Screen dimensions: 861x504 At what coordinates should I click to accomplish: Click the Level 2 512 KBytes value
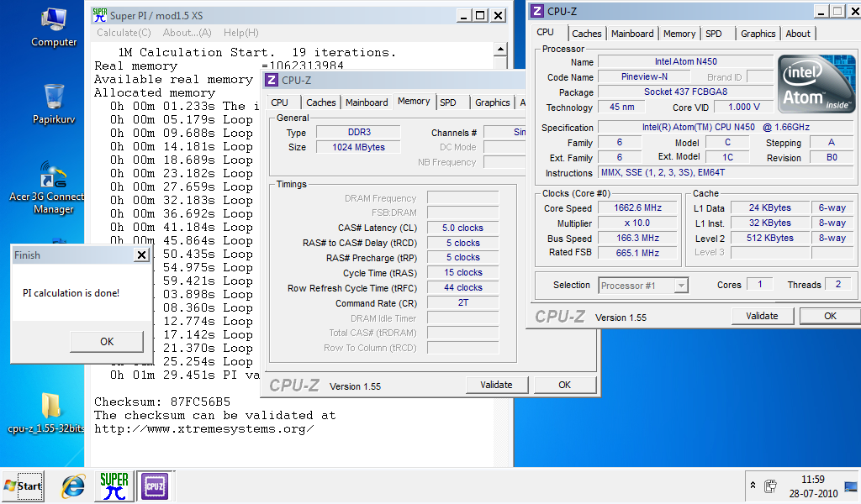pyautogui.click(x=770, y=238)
